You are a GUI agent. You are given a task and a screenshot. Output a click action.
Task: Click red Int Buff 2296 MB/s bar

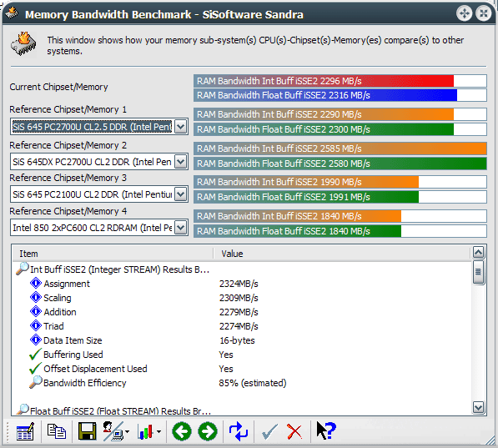[340, 81]
